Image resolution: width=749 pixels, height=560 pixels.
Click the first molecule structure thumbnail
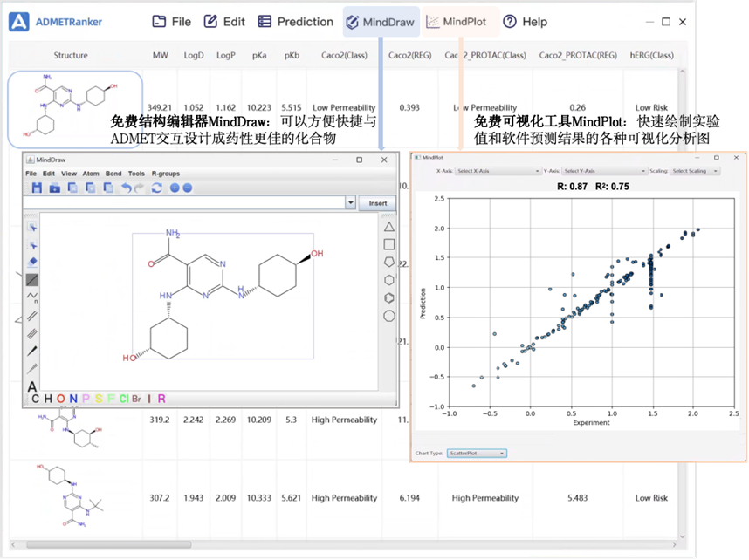tap(75, 109)
